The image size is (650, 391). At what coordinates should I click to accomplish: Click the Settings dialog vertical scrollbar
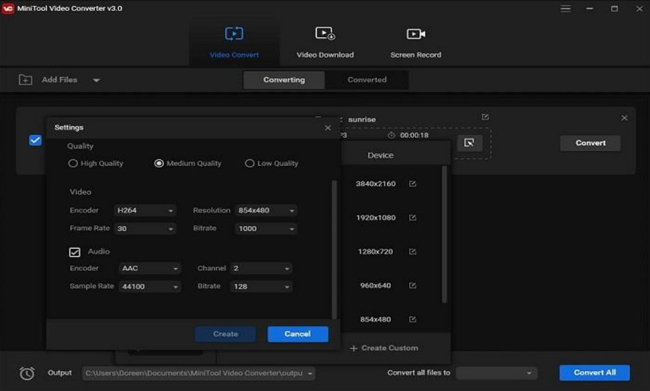click(335, 249)
